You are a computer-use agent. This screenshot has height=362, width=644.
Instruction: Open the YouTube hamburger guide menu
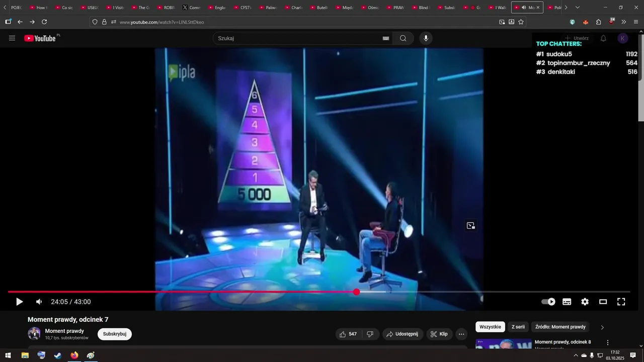click(x=12, y=38)
